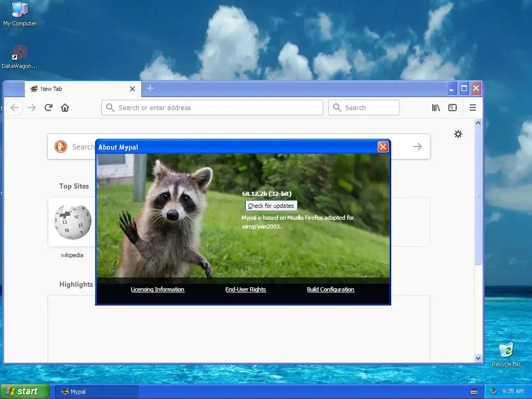Close the Mypal browser window
The height and width of the screenshot is (399, 532).
coord(476,88)
